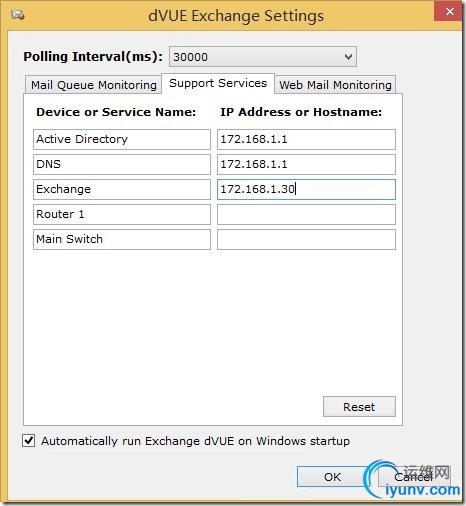Click the empty IP field for Router 1
Image resolution: width=466 pixels, height=506 pixels.
[x=306, y=214]
